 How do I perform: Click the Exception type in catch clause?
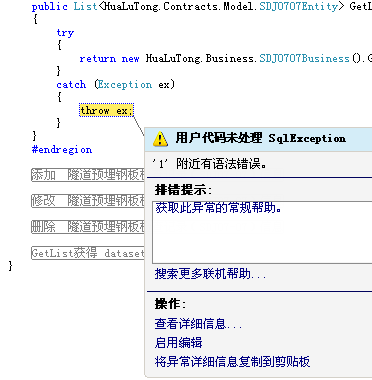coord(125,85)
